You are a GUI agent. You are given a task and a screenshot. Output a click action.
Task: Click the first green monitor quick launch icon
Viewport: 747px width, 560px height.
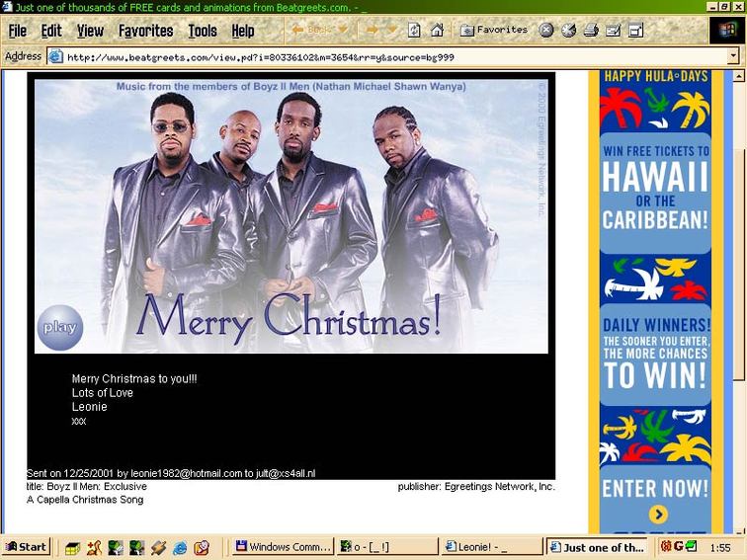click(x=116, y=548)
